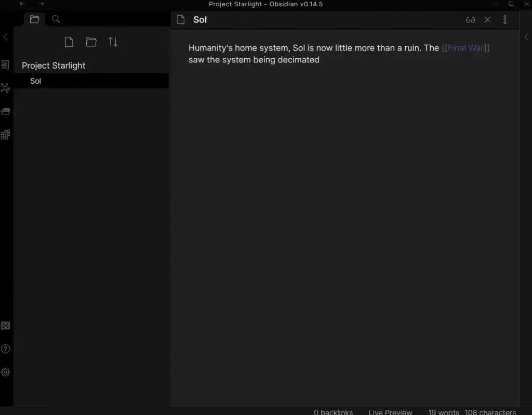Collapse the left sidebar
This screenshot has width=532, height=415.
(x=6, y=36)
